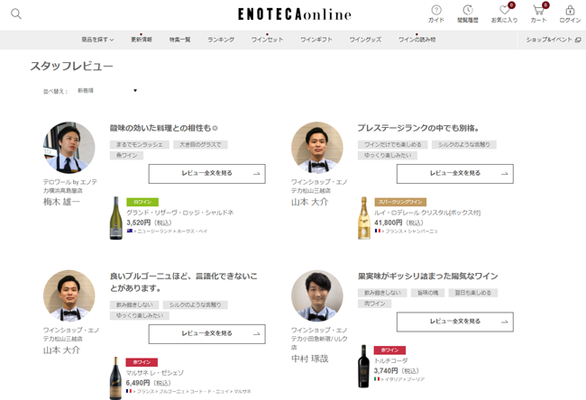Open フランス > シャンパーニュ region link

[406, 231]
